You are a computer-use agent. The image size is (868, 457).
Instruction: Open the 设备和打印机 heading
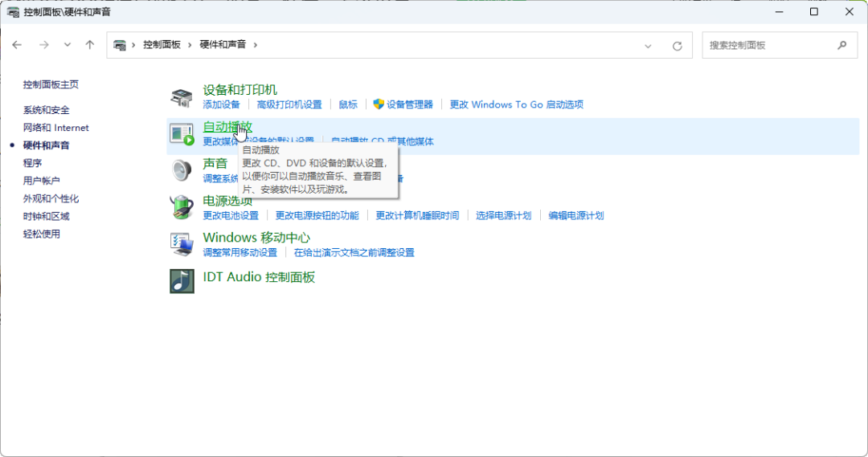pyautogui.click(x=240, y=90)
